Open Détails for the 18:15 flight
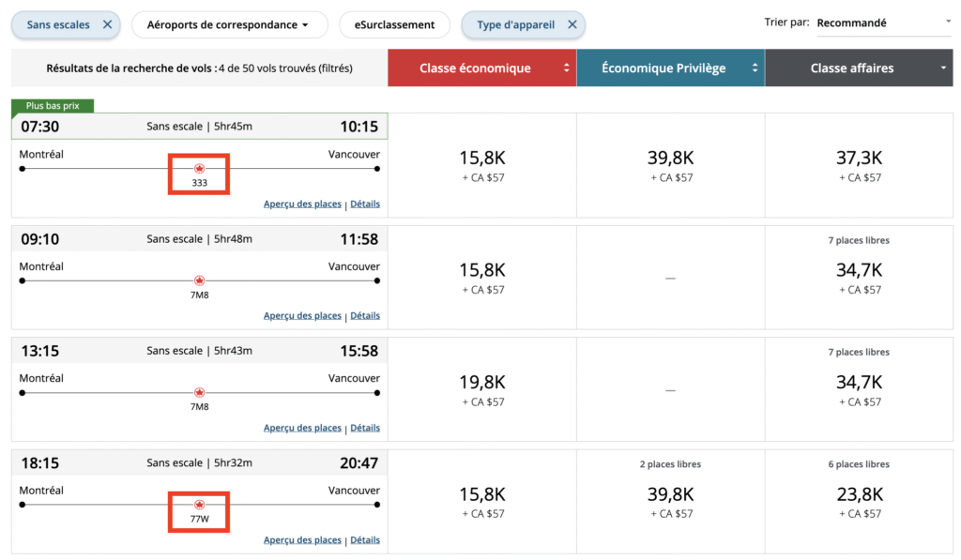 [365, 540]
